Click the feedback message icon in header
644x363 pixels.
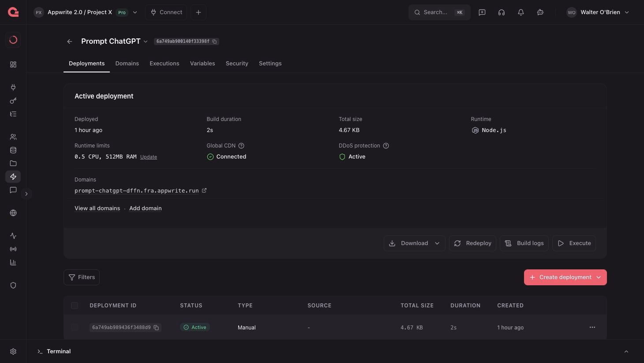(x=482, y=12)
